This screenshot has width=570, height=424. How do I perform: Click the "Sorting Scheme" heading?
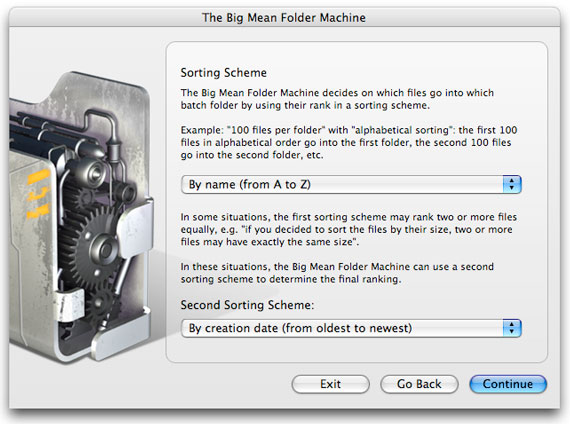(x=224, y=73)
